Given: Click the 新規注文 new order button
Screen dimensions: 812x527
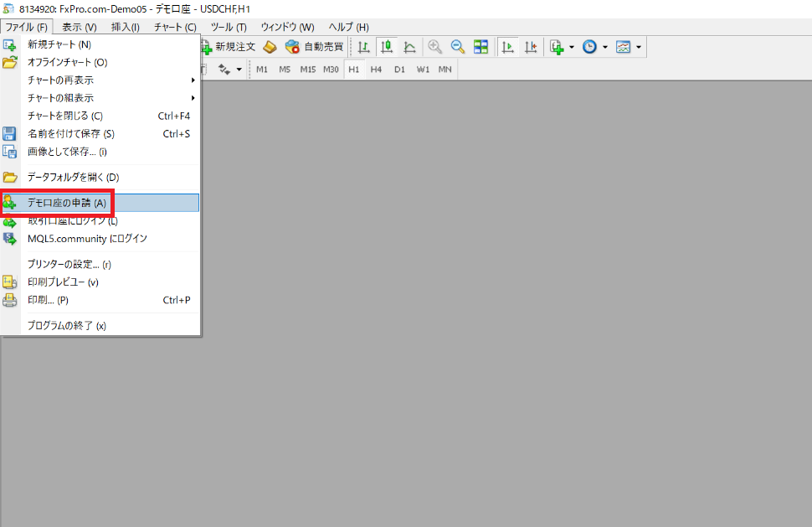Looking at the screenshot, I should tap(229, 47).
